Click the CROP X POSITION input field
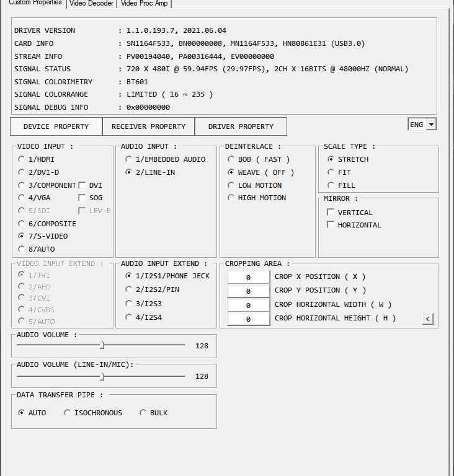This screenshot has height=476, width=454. pos(248,278)
